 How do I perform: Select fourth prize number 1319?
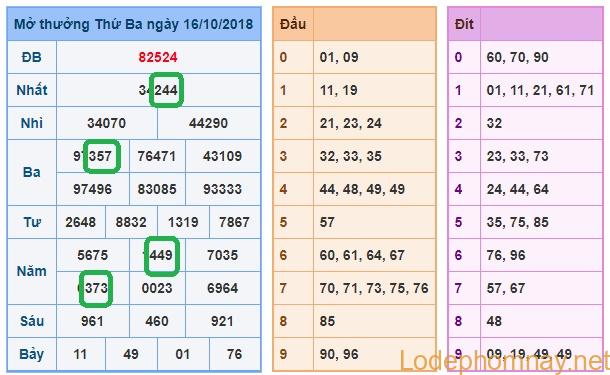click(183, 223)
